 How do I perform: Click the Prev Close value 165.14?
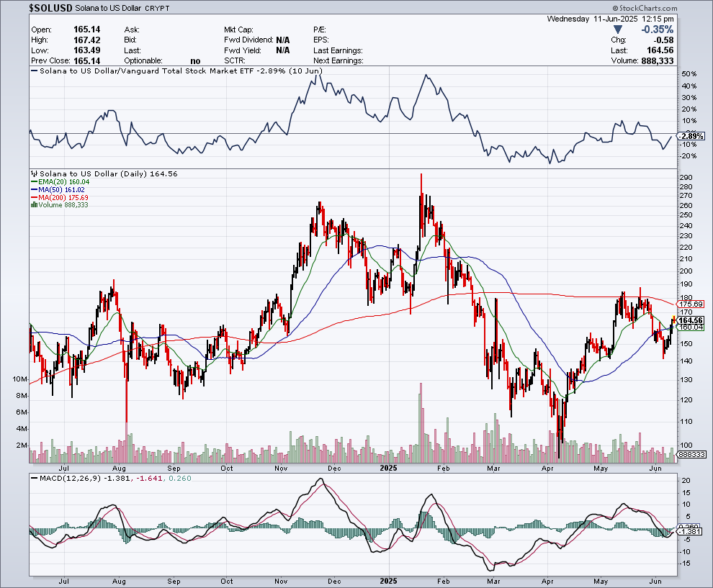pos(87,60)
